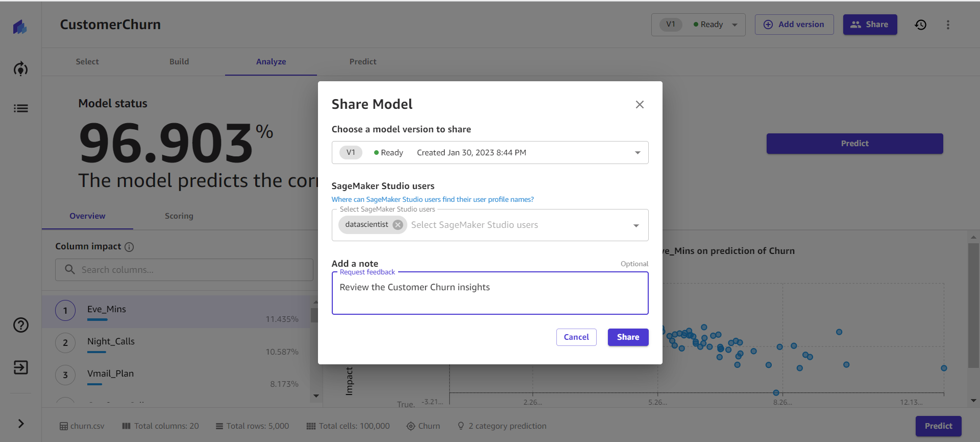Open the Overview tab

click(87, 216)
